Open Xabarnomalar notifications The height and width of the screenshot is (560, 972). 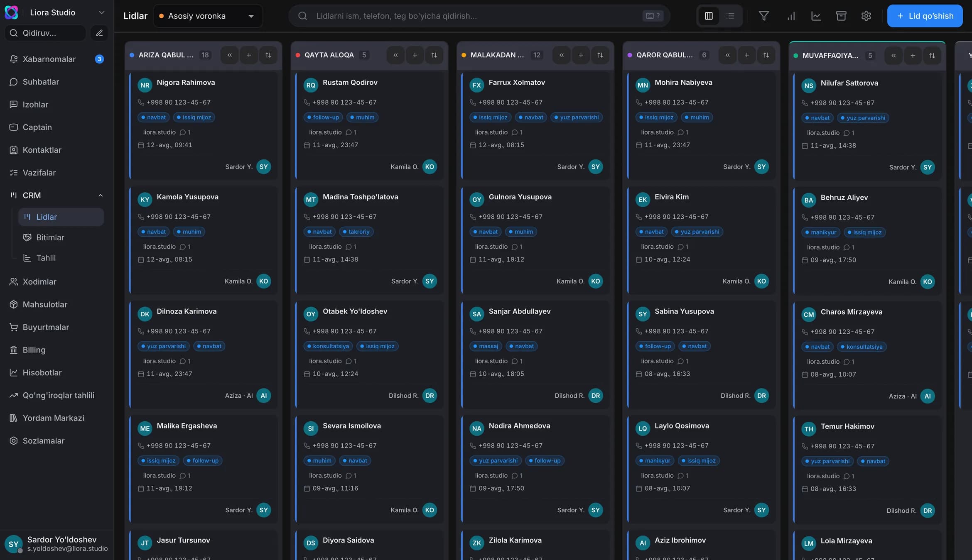tap(56, 59)
